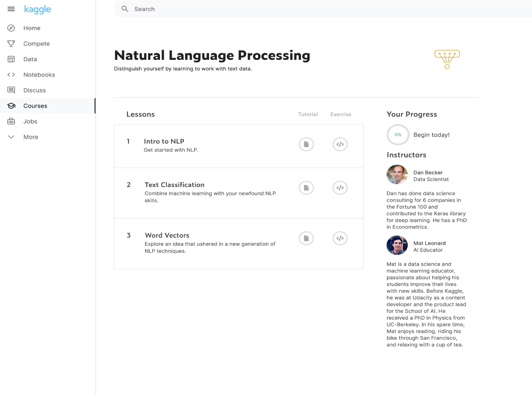532x399 pixels.
Task: Open the Intro to NLP lesson title
Action: tap(164, 141)
